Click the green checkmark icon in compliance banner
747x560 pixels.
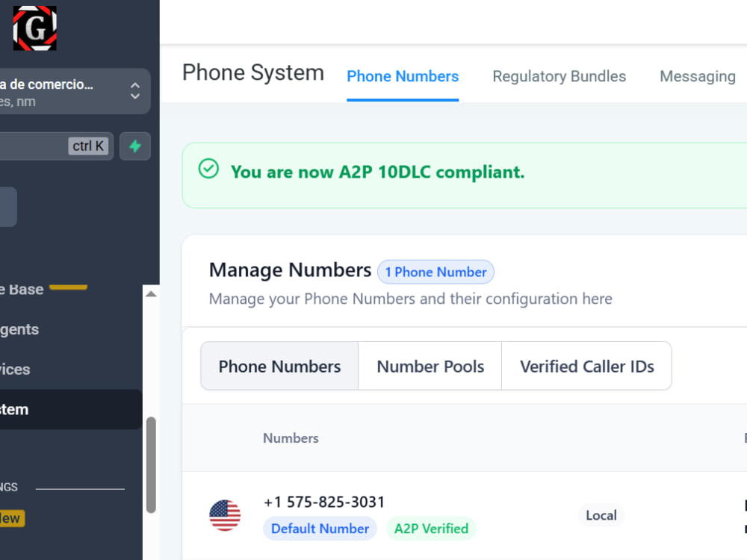tap(208, 169)
